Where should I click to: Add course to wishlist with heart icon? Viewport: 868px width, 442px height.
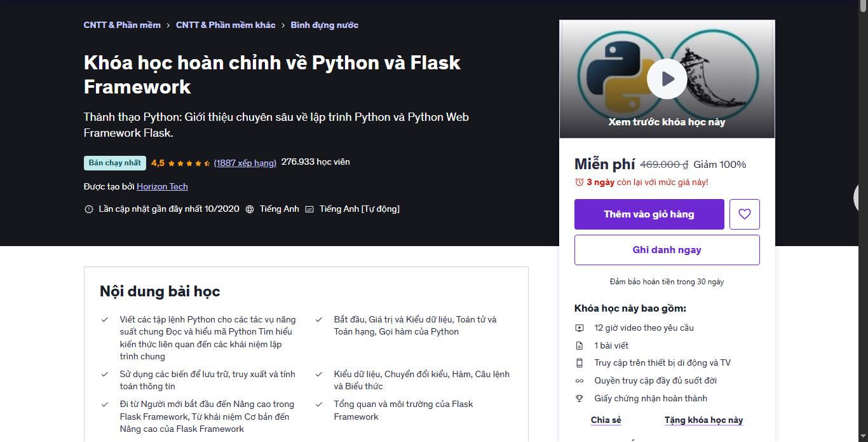745,214
